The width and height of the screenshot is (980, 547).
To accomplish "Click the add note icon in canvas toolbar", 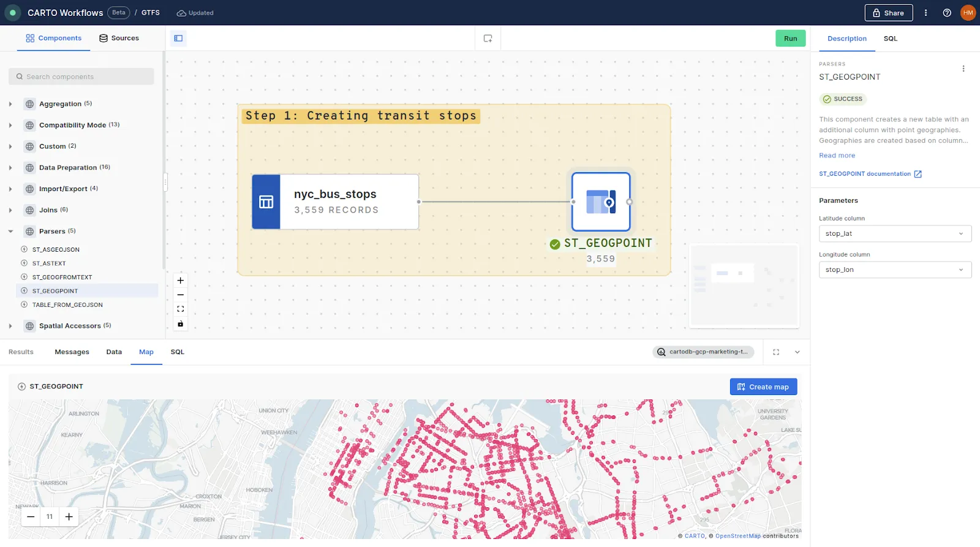I will (x=488, y=38).
